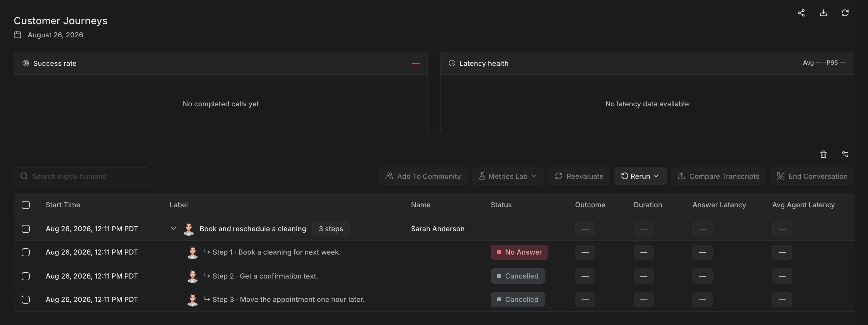Click the Answer Latency column header
The width and height of the screenshot is (868, 325).
(x=719, y=205)
